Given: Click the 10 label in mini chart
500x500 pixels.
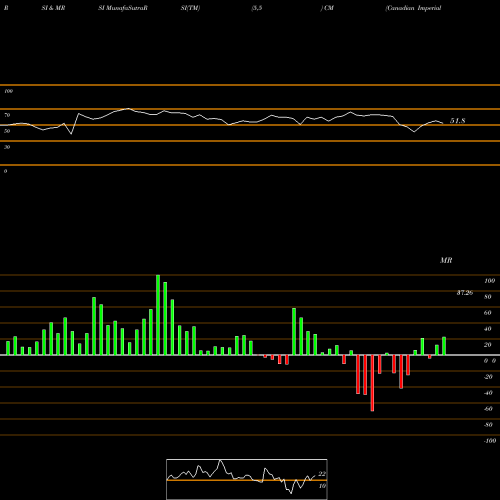Looking at the screenshot, I should pos(322,486).
